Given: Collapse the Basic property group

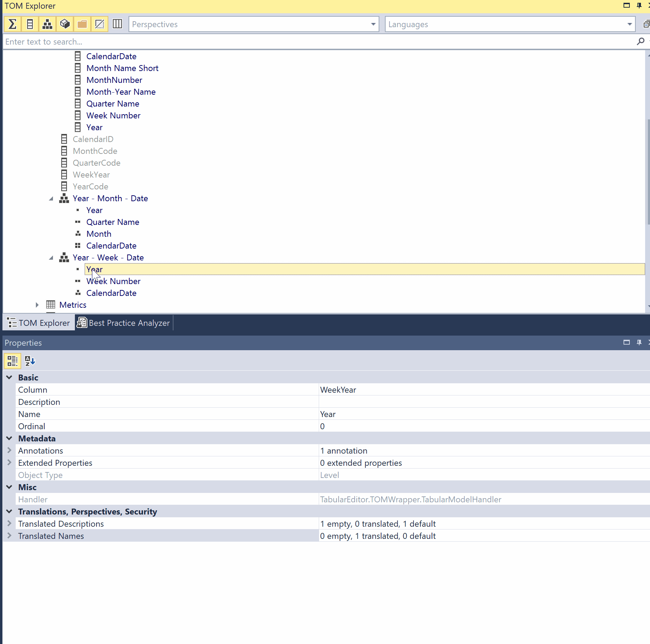Looking at the screenshot, I should [9, 377].
